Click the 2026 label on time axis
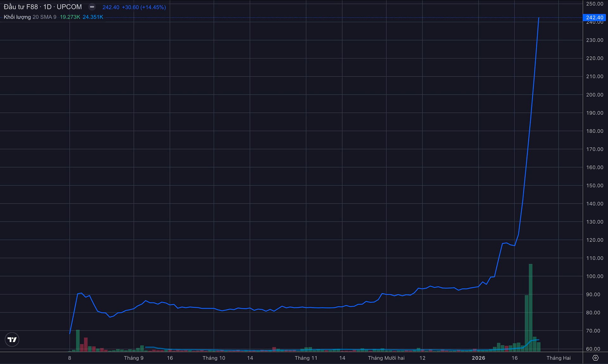608x364 pixels. (x=478, y=358)
